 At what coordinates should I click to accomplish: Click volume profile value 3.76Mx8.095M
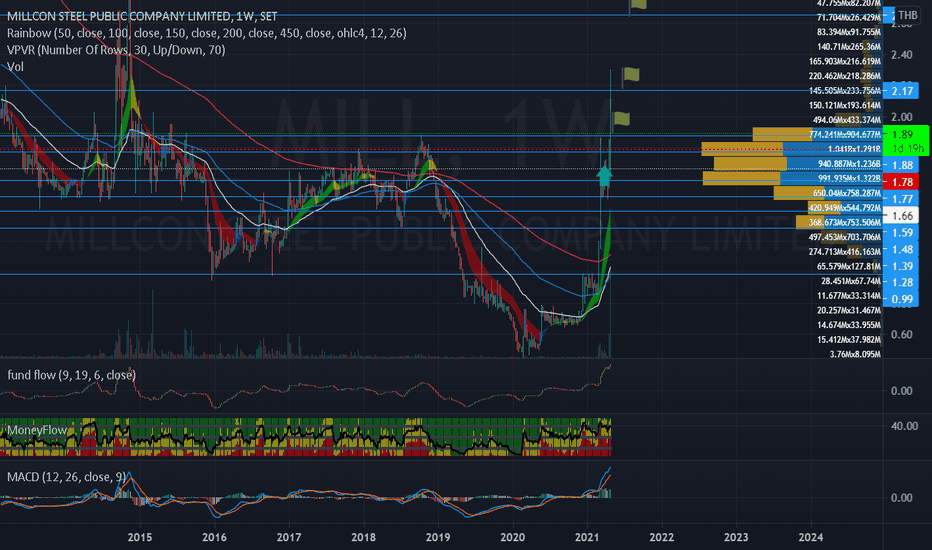(x=855, y=354)
